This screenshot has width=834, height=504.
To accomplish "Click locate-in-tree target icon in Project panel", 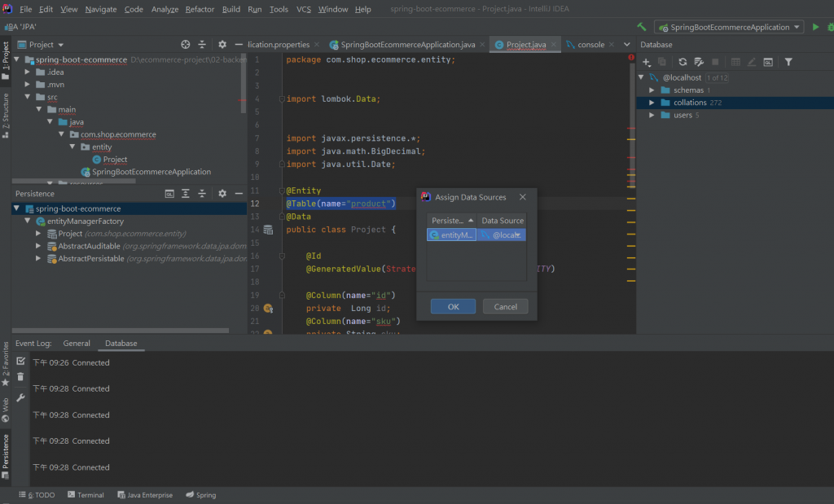I will click(x=185, y=45).
